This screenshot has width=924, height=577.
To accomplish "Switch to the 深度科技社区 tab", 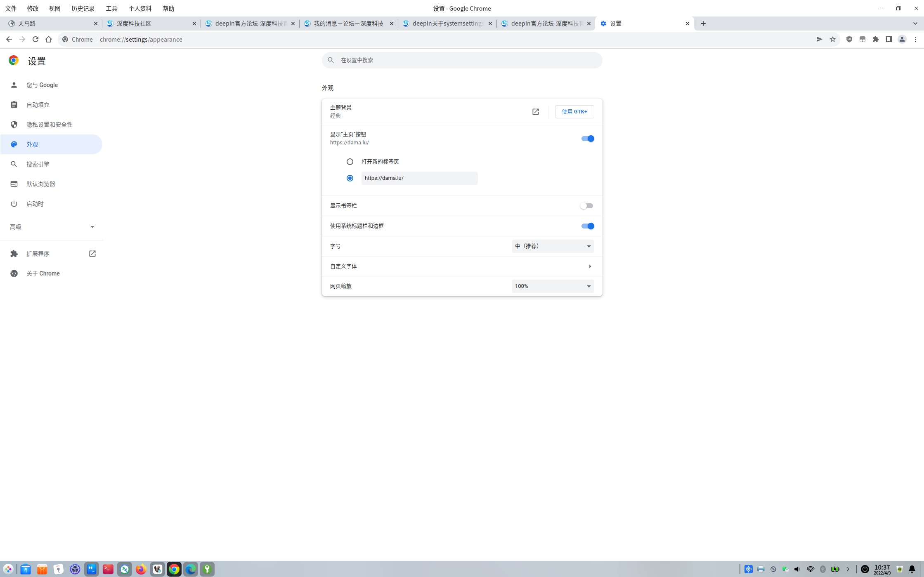I will [150, 24].
